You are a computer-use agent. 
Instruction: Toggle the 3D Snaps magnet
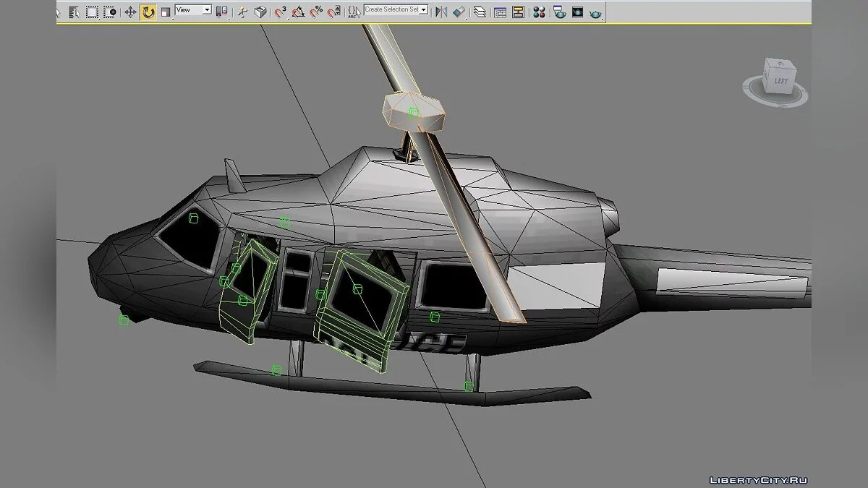280,12
